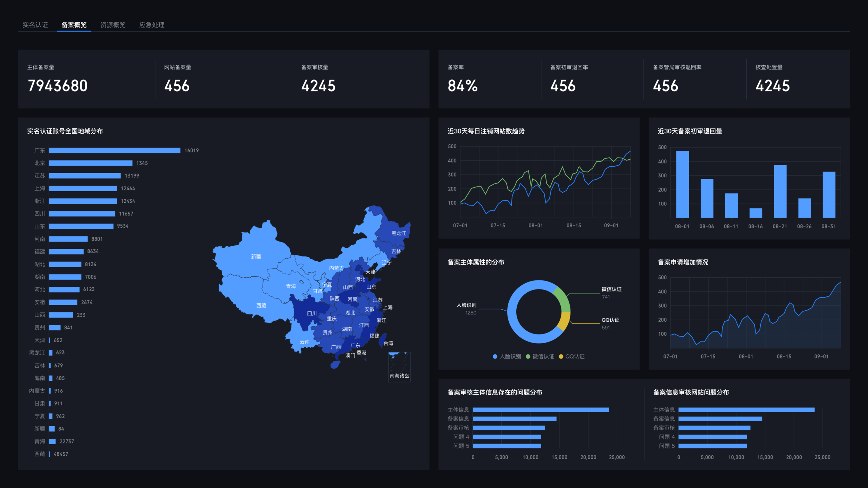Image resolution: width=868 pixels, height=488 pixels.
Task: Click the 主体备案量 value 7943680
Action: click(58, 86)
